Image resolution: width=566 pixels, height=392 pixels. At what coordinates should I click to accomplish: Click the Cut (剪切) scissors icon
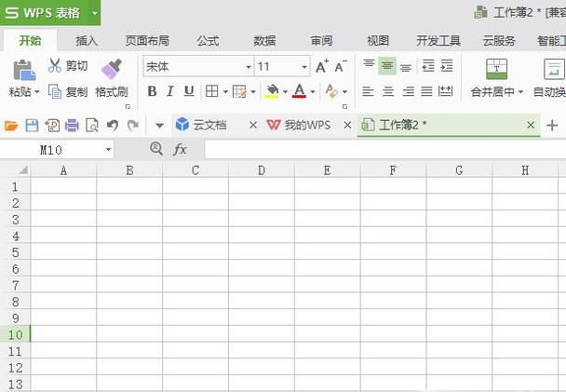point(55,66)
